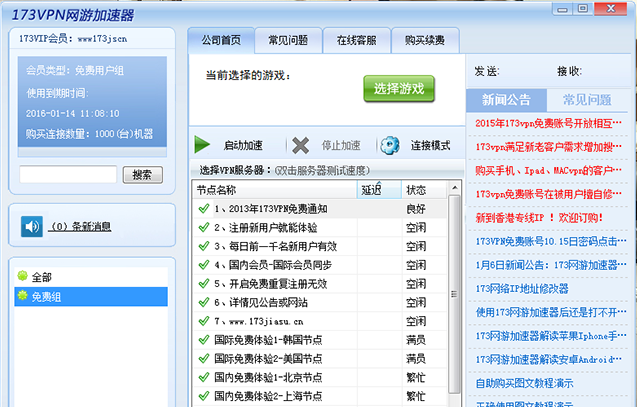Open news 173网络IP地址修改器
637x407 pixels.
pyautogui.click(x=522, y=288)
